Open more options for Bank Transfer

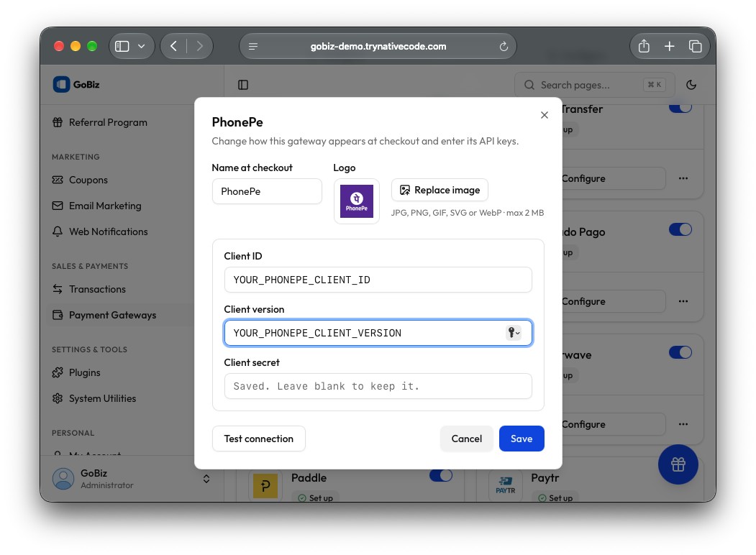(x=683, y=178)
